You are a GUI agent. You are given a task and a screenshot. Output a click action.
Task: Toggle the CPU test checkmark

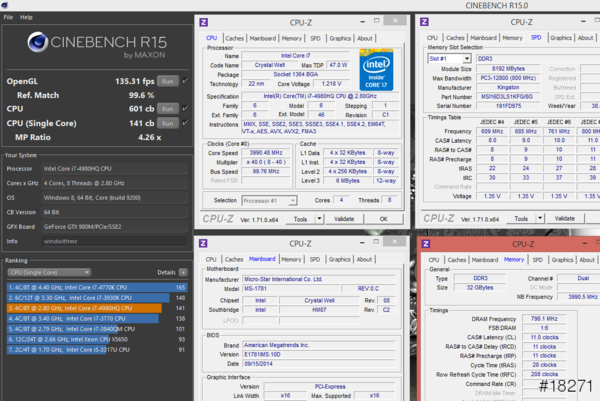click(185, 109)
